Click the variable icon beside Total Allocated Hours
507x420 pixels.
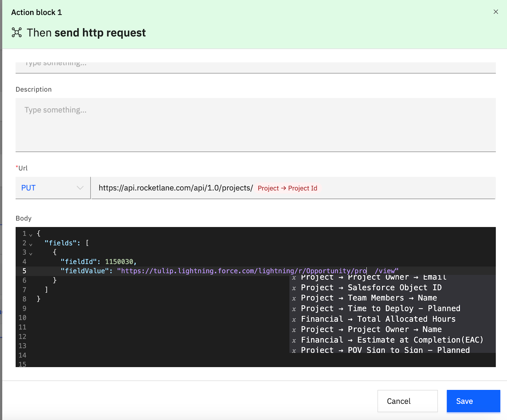click(294, 320)
